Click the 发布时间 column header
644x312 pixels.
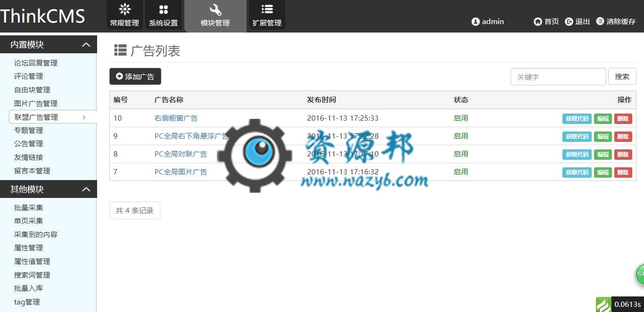322,100
